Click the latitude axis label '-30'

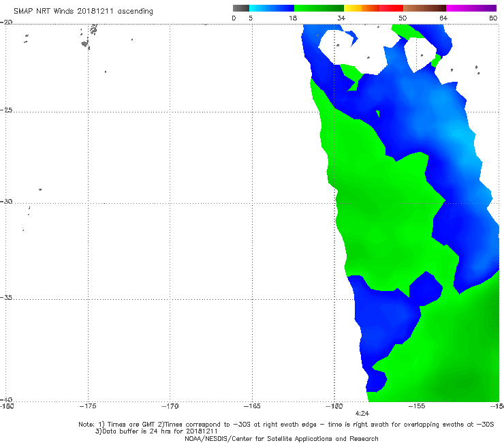click(6, 202)
